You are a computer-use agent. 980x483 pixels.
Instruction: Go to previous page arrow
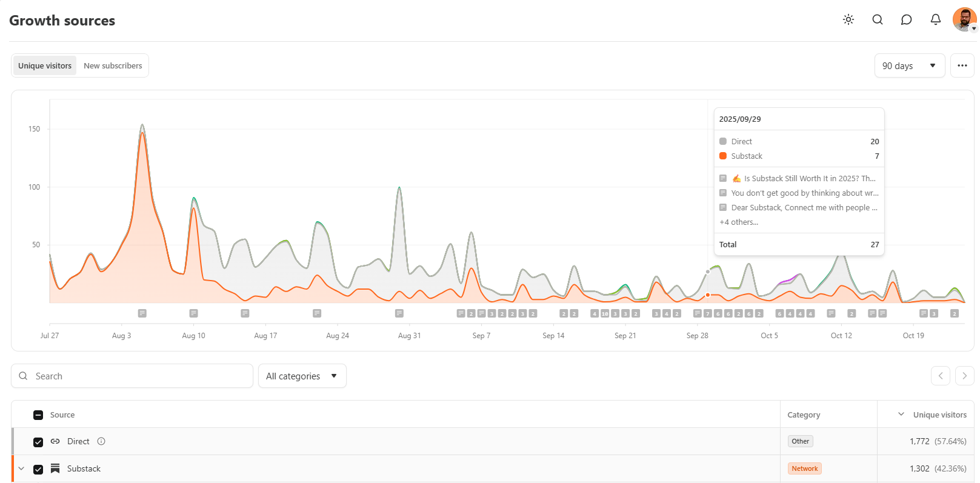click(x=941, y=376)
